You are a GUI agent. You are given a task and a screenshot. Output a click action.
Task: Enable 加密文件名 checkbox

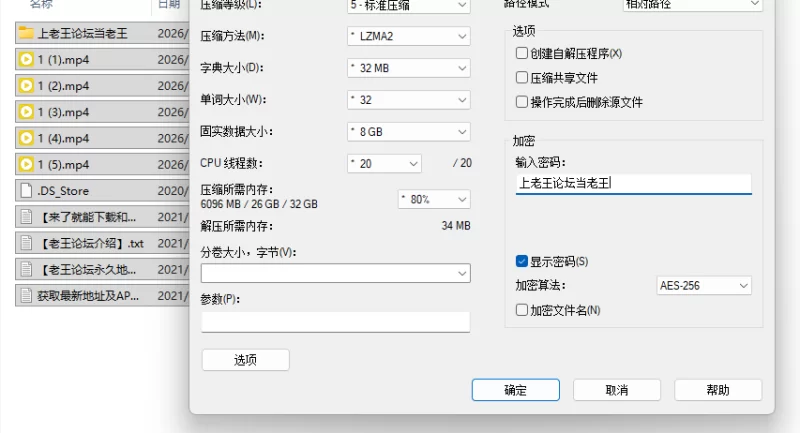point(522,310)
